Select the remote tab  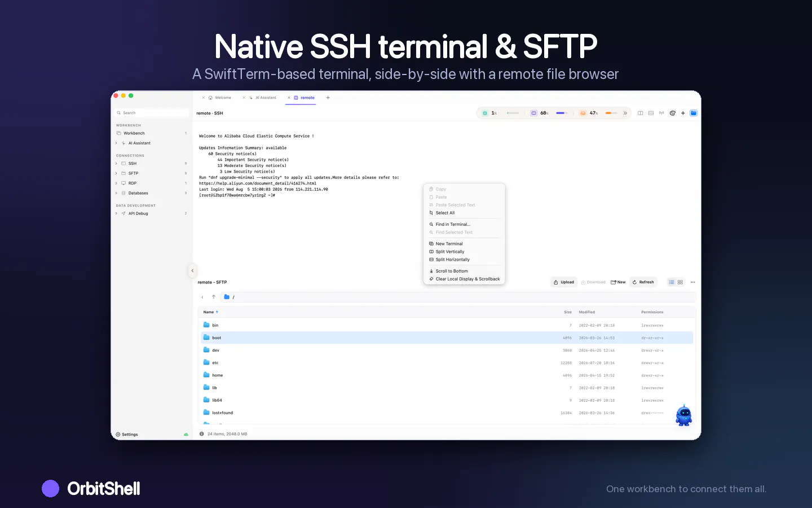tap(304, 98)
